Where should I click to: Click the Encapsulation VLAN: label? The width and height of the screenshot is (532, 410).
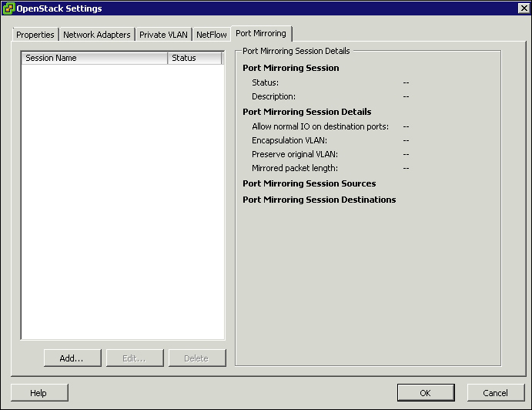[289, 140]
